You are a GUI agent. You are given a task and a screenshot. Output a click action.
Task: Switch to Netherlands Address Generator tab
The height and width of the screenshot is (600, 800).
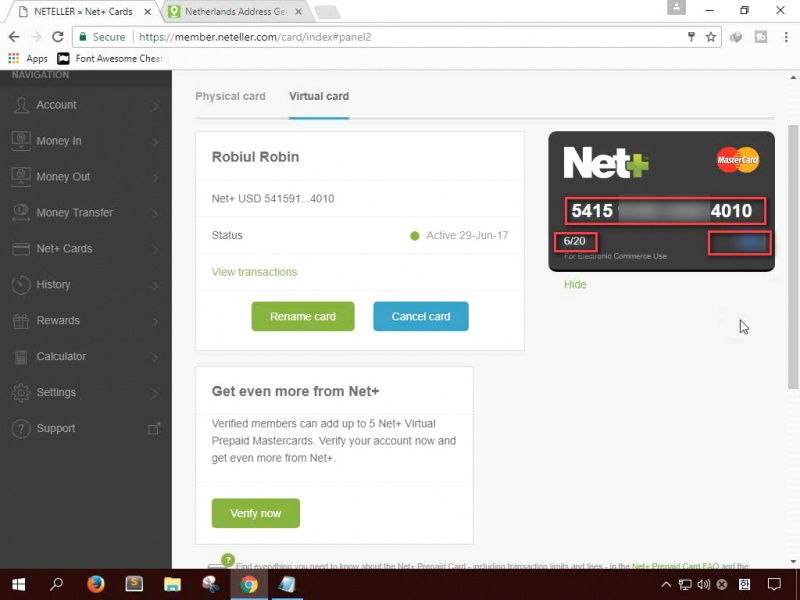click(x=235, y=11)
